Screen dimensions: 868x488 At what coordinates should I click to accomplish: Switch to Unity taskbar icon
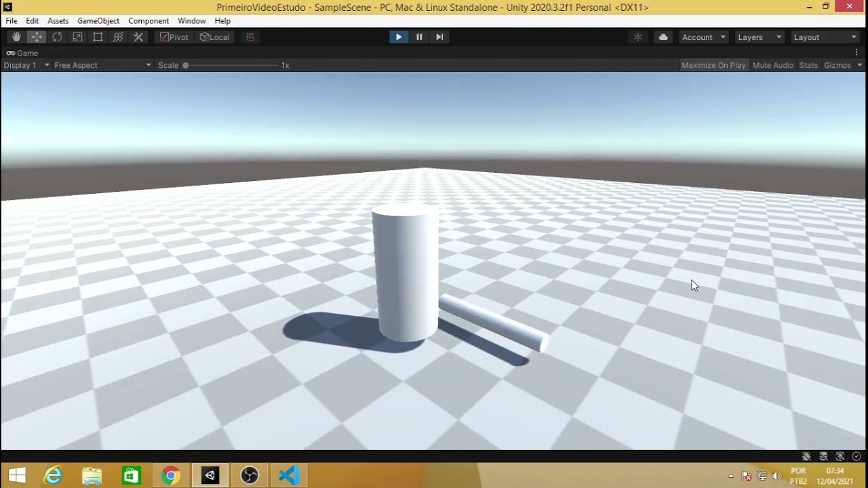click(x=210, y=476)
